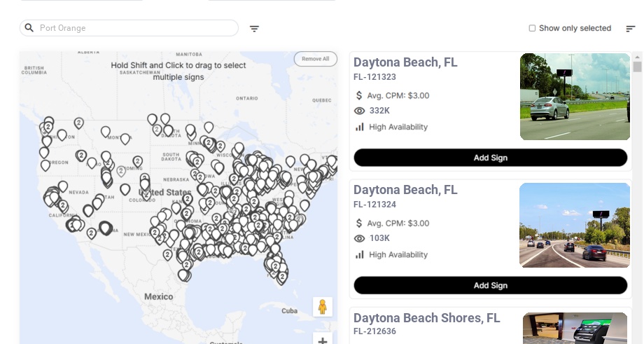Open Daytona Beach Shores listing thumbnail
This screenshot has height=344, width=644.
pyautogui.click(x=575, y=328)
